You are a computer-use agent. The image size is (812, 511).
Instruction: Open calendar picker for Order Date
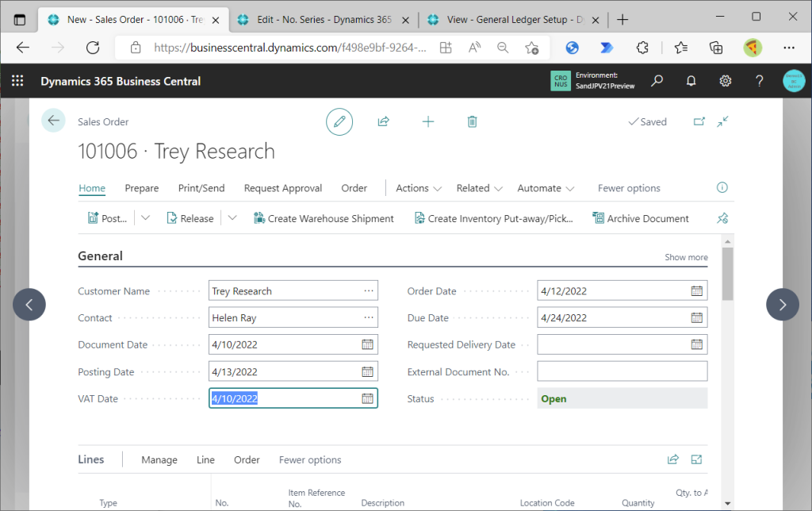click(x=697, y=290)
